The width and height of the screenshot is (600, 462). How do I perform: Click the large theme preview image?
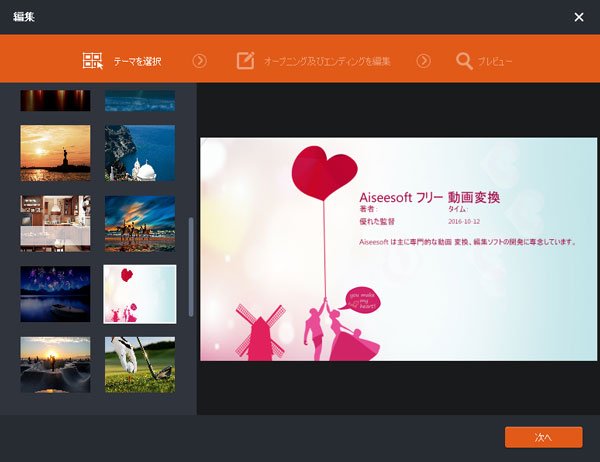(x=399, y=249)
